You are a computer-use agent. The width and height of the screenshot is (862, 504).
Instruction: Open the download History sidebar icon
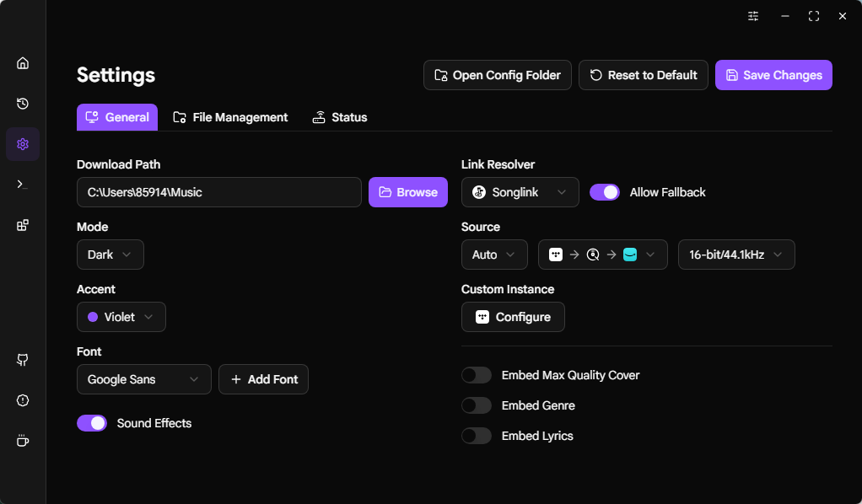[22, 103]
